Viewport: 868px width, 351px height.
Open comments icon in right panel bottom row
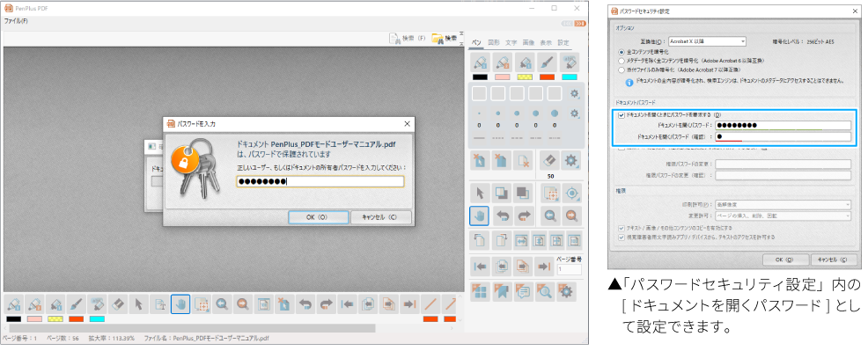click(523, 291)
